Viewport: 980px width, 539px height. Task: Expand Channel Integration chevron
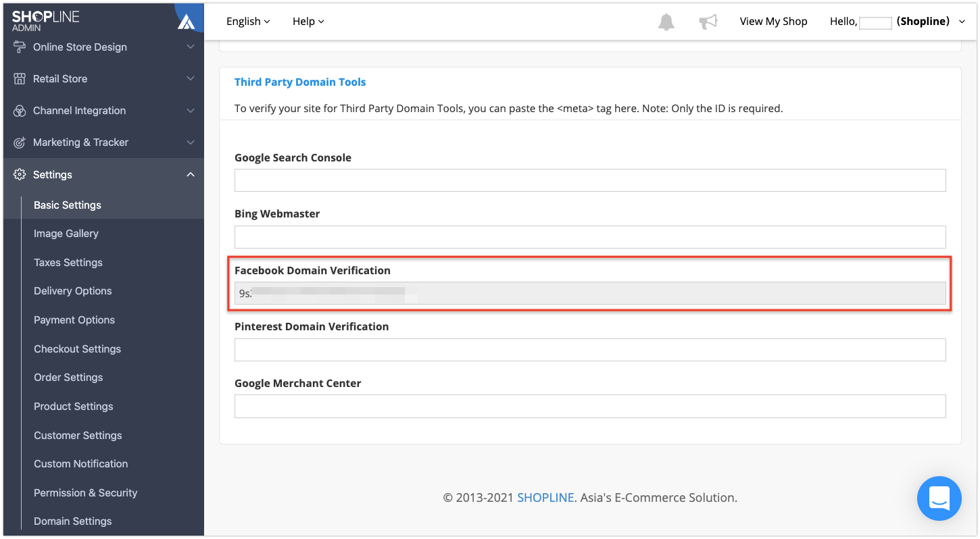191,110
